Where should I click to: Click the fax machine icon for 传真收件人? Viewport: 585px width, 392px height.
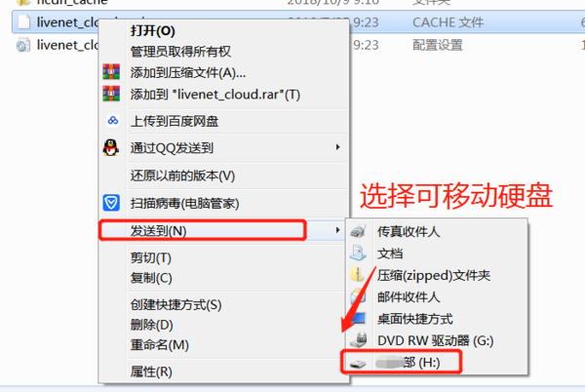[358, 232]
